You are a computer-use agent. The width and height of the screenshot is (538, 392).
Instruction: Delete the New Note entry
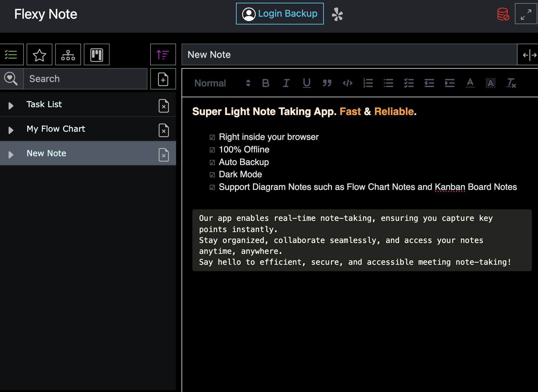tap(164, 155)
